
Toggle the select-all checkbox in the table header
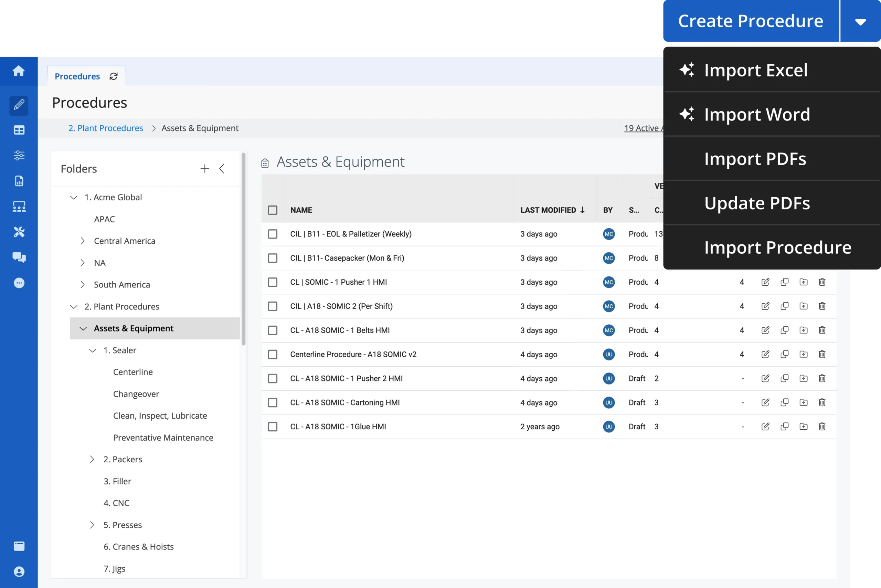pos(273,210)
